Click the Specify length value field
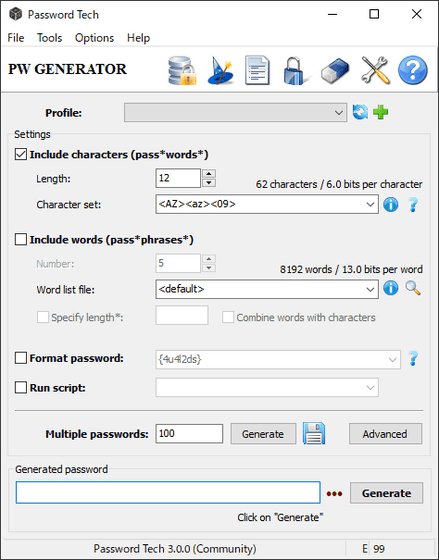 pyautogui.click(x=182, y=315)
